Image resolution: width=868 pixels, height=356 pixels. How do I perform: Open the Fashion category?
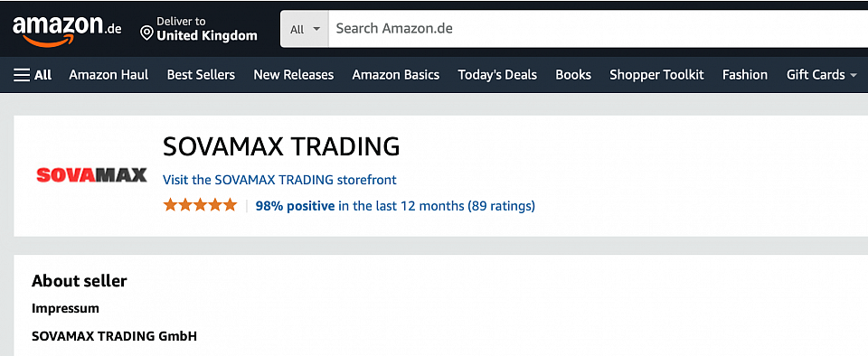point(744,75)
